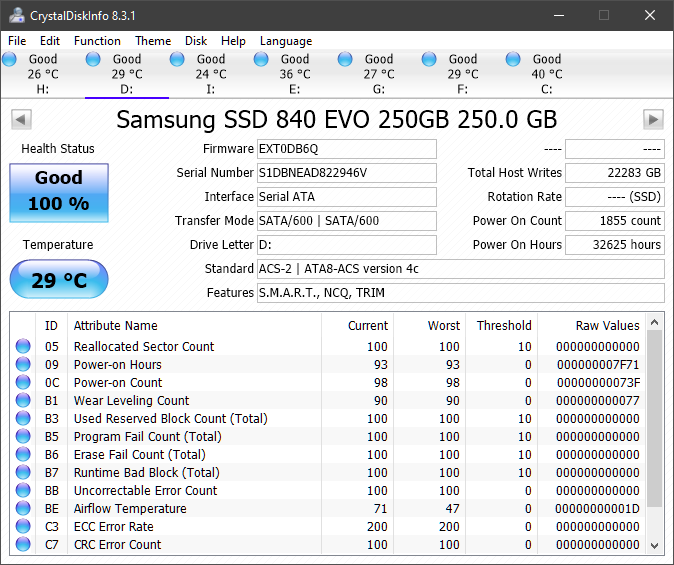Click the Attribute Name column header
The image size is (674, 565).
point(194,325)
